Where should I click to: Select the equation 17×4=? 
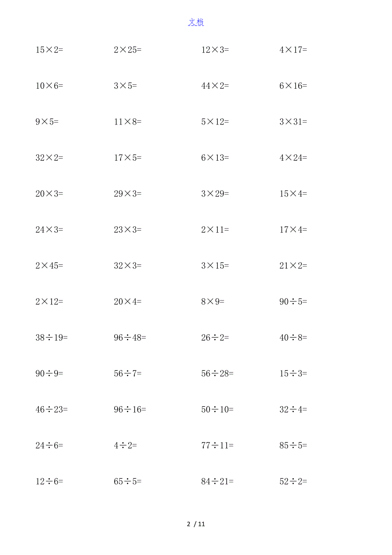tap(293, 230)
